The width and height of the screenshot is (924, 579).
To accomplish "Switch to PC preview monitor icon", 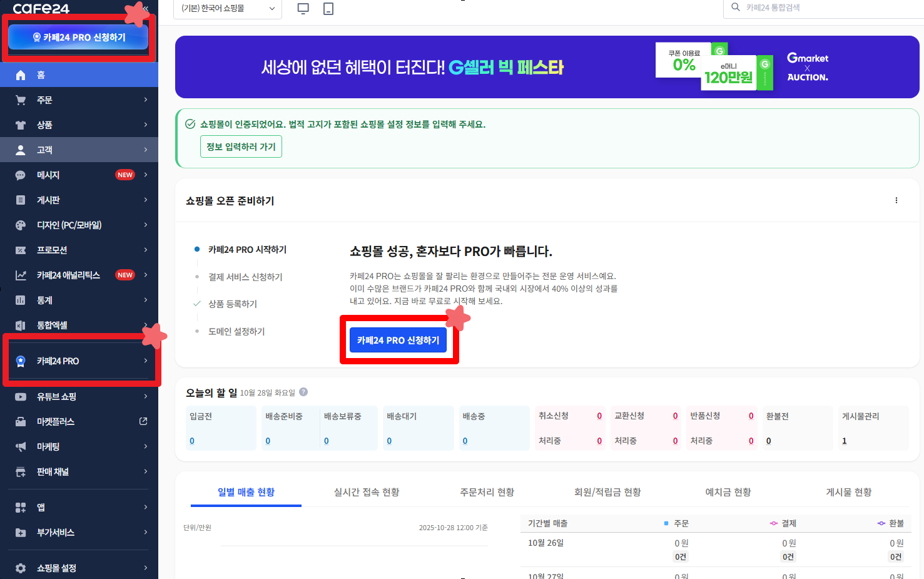I will (303, 8).
